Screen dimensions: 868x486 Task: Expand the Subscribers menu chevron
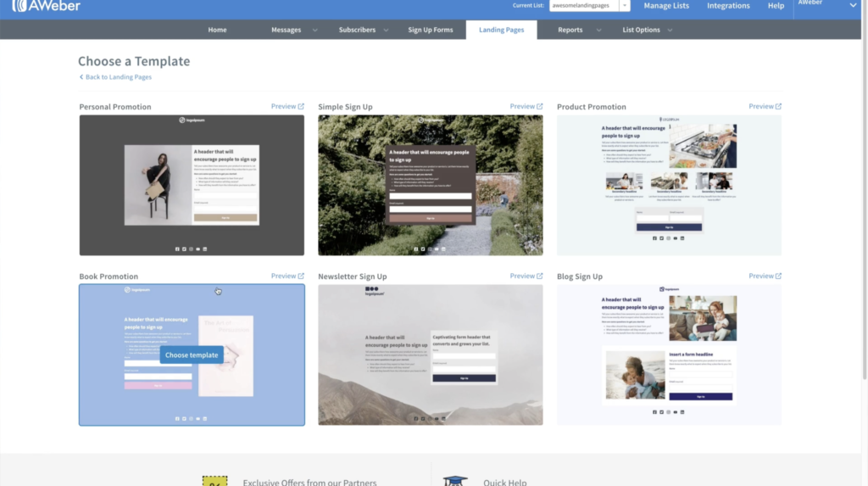(386, 30)
